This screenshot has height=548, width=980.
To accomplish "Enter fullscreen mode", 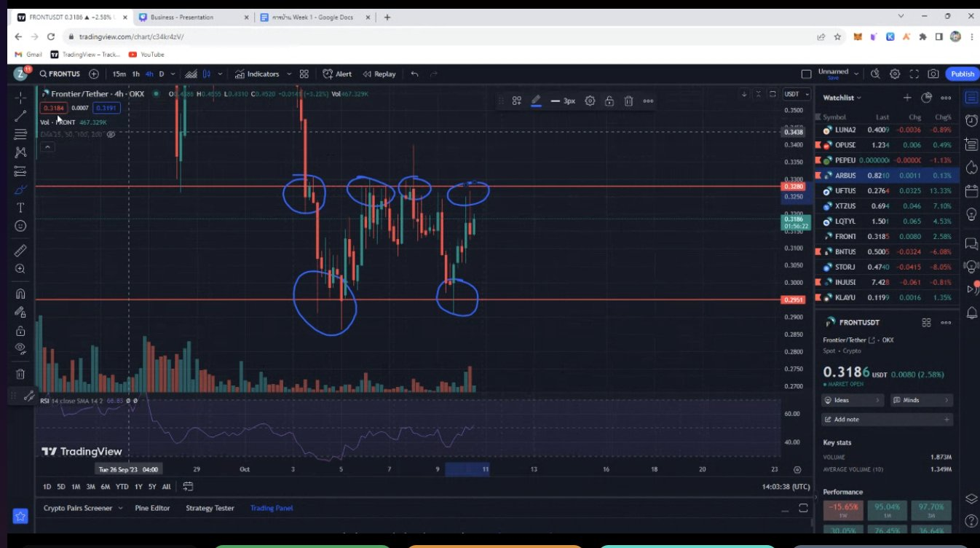I will coord(914,74).
